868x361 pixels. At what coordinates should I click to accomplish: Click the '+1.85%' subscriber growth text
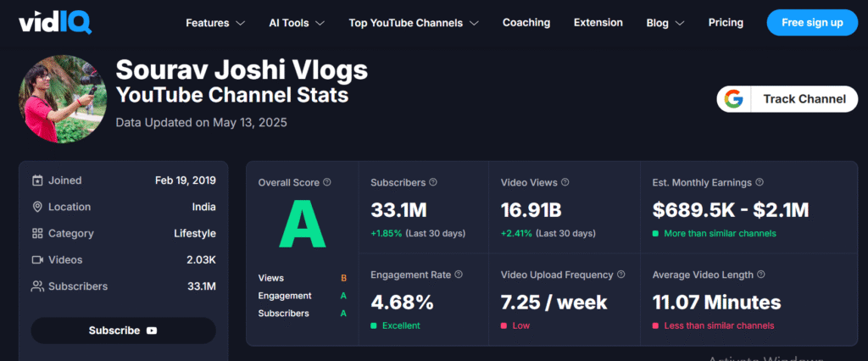point(386,234)
